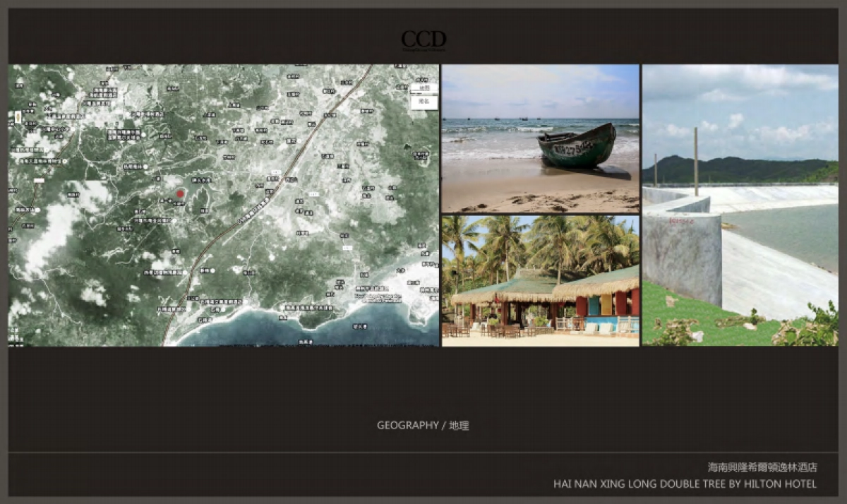Toggle the 地名 place names button
The image size is (847, 504).
(423, 102)
